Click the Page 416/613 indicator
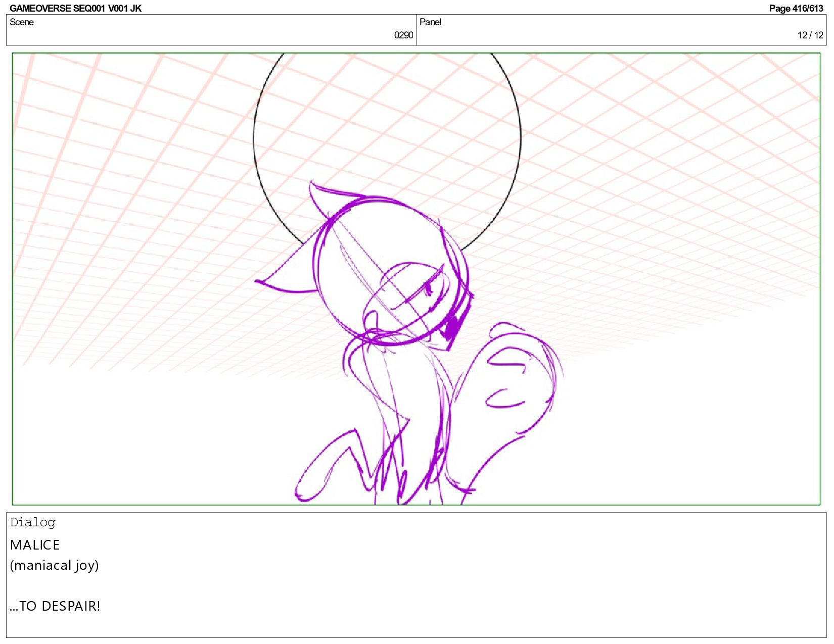Image resolution: width=834 pixels, height=644 pixels. [x=796, y=8]
